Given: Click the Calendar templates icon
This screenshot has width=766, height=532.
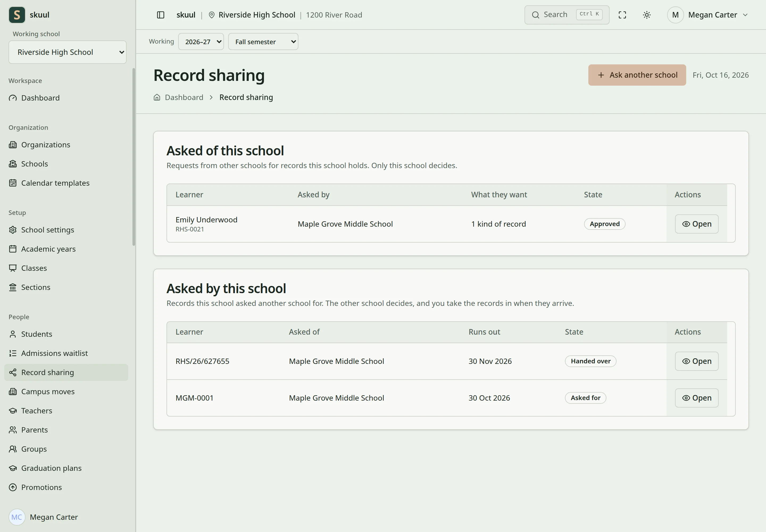Looking at the screenshot, I should tap(13, 183).
